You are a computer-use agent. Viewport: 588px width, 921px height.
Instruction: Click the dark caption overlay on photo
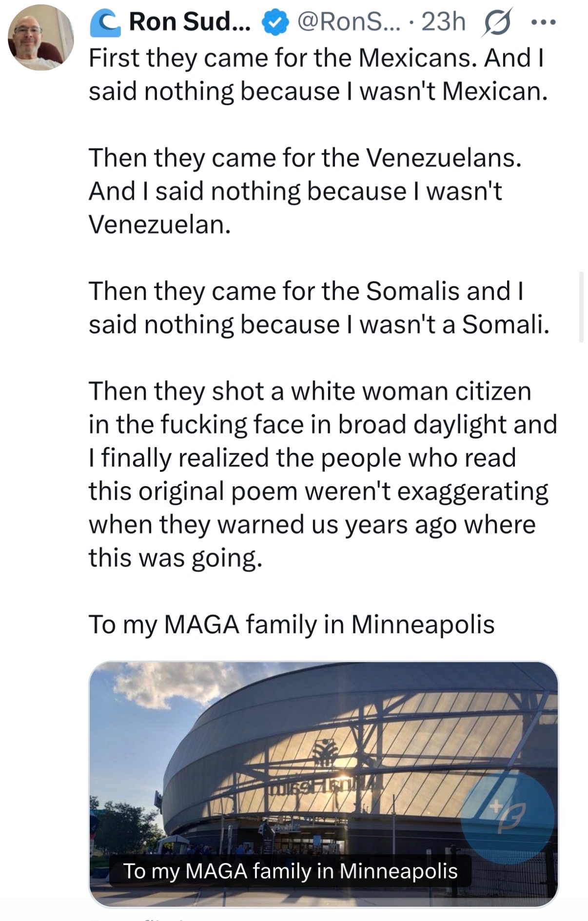click(x=290, y=871)
